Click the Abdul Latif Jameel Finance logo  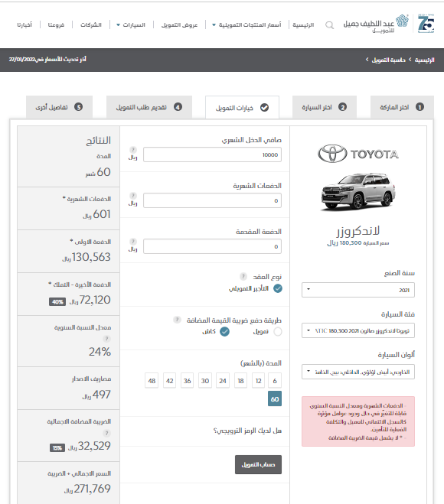(x=376, y=24)
